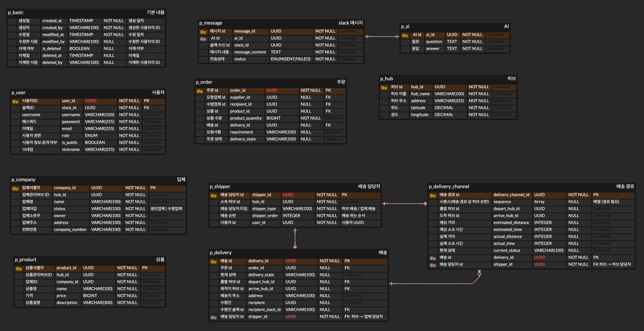Screen dimensions: 644x331
Task: Select the question column in p_ai
Action: (434, 42)
